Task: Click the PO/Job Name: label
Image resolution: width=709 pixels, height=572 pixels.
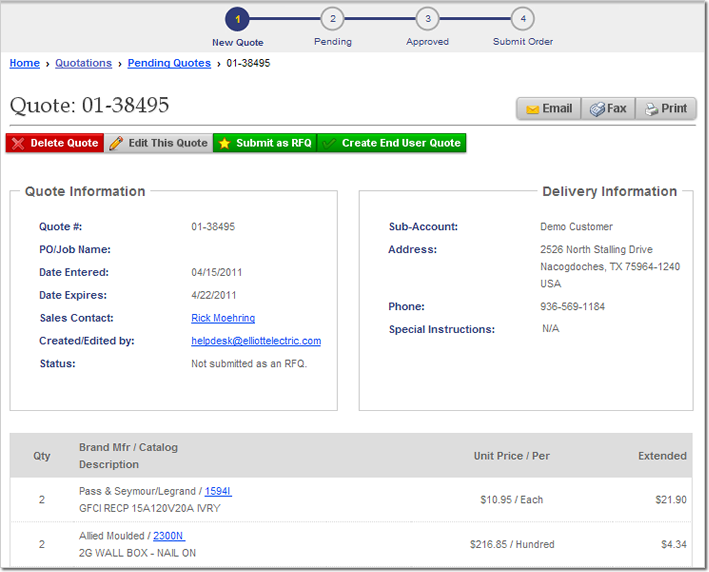Action: click(x=75, y=250)
